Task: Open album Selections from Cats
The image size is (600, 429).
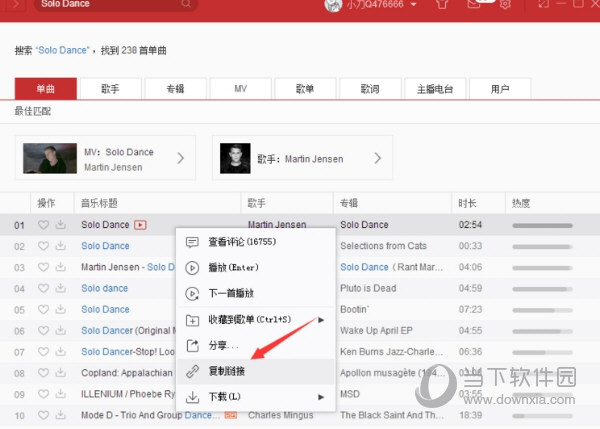Action: [x=383, y=246]
